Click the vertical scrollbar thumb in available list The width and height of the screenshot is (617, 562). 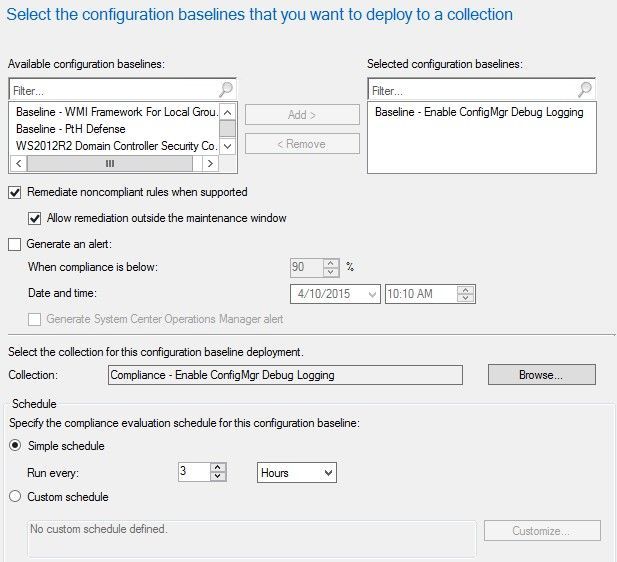(227, 129)
